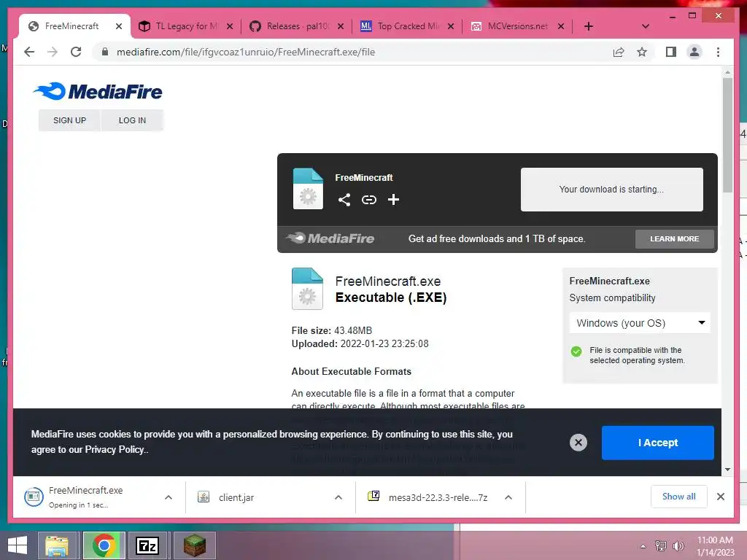This screenshot has width=747, height=560.
Task: Click the MediaFire logo at top
Action: coord(98,91)
